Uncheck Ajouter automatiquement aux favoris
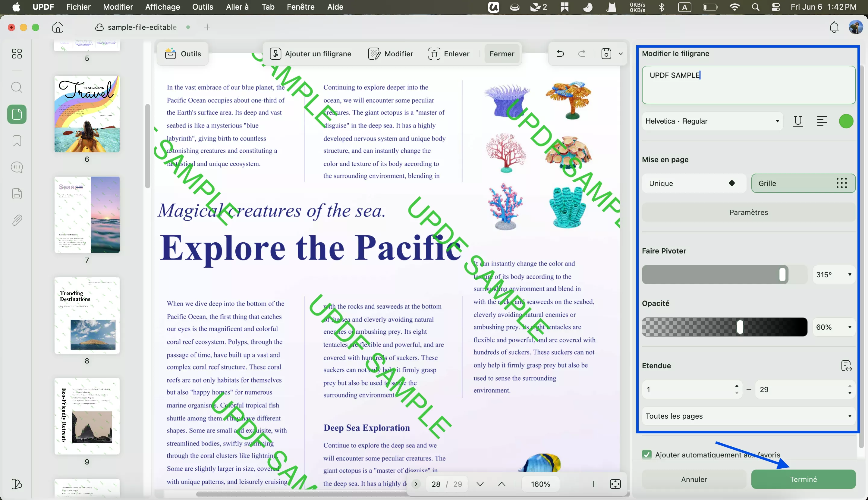868x500 pixels. click(646, 455)
